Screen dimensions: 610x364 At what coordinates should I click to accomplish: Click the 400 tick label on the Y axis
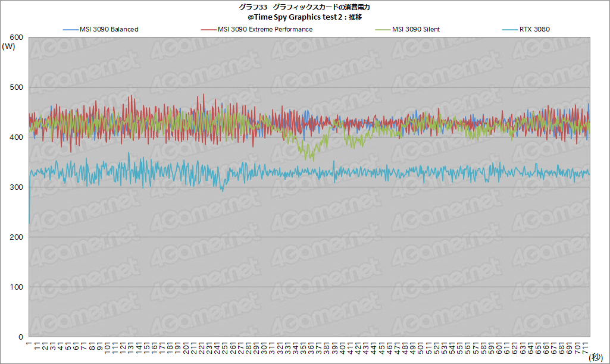[17, 137]
